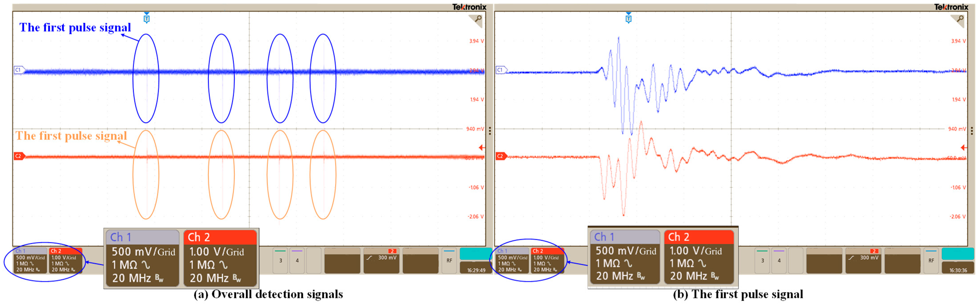Open 300 mV trigger badge on right scope
The width and height of the screenshot is (980, 304).
[x=863, y=261]
